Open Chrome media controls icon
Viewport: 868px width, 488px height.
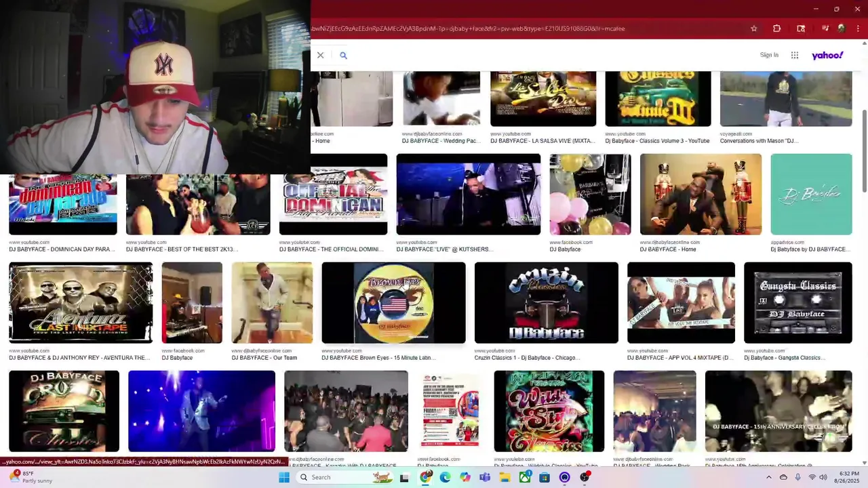[x=825, y=28]
